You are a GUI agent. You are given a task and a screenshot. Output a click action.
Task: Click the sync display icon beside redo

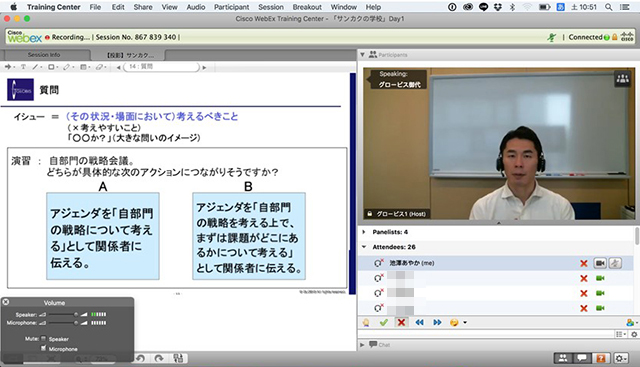(x=178, y=358)
